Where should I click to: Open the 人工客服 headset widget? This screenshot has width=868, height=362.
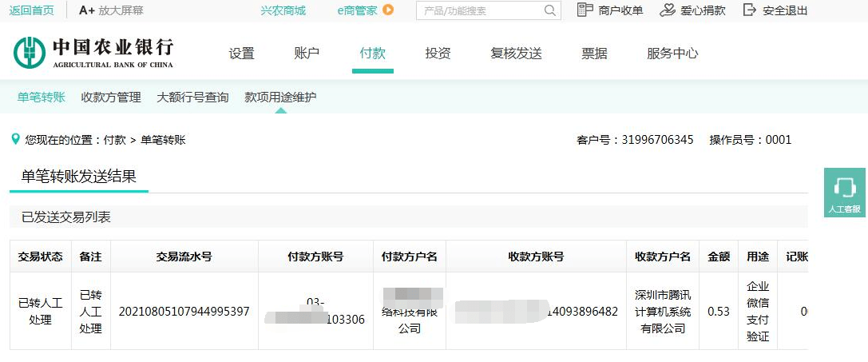point(845,193)
